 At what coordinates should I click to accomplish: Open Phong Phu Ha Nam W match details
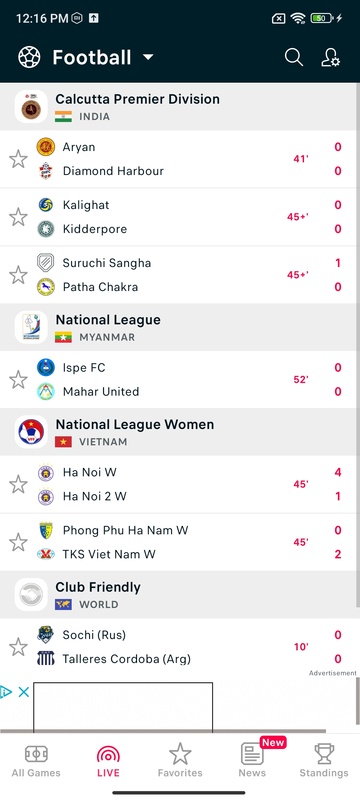click(x=180, y=542)
